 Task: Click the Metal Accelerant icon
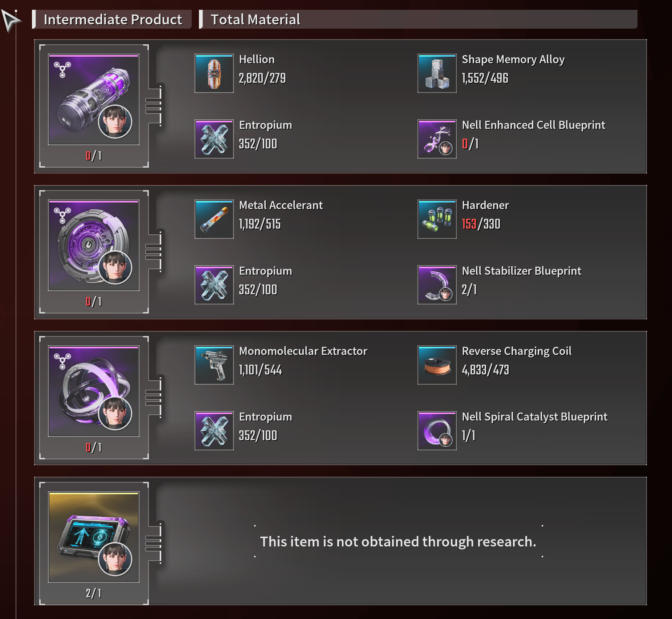point(214,219)
